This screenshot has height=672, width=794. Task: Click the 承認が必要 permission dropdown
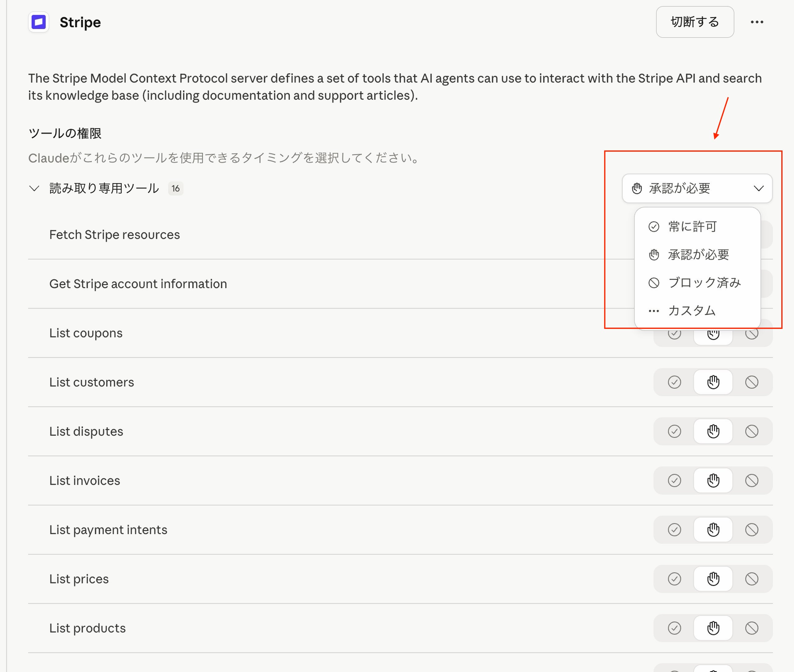coord(697,188)
